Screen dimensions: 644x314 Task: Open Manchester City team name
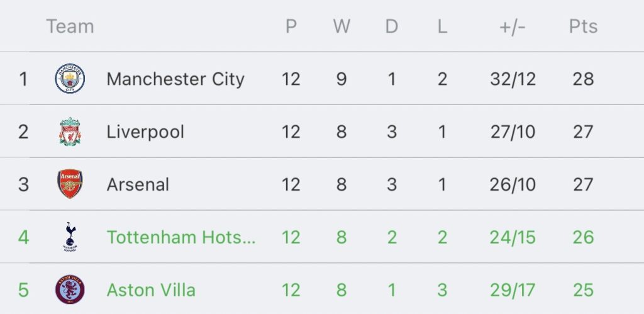[x=175, y=79]
